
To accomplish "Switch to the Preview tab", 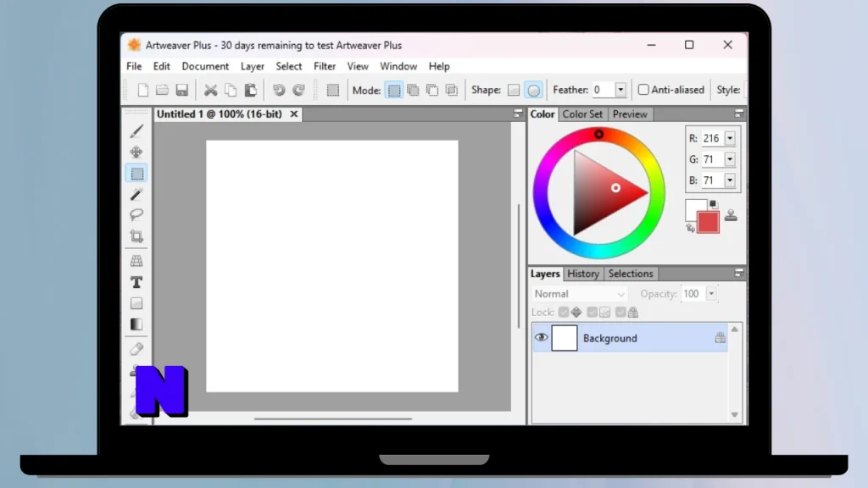I will [x=630, y=114].
